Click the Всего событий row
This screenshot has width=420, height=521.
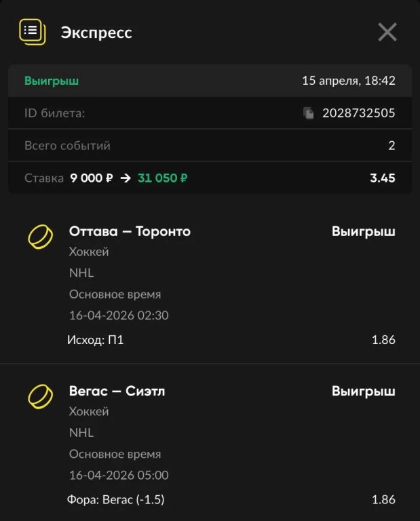pyautogui.click(x=210, y=146)
